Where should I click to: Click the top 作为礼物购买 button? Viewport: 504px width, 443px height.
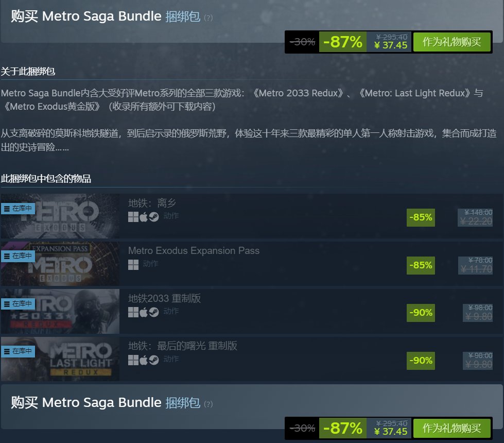point(451,42)
